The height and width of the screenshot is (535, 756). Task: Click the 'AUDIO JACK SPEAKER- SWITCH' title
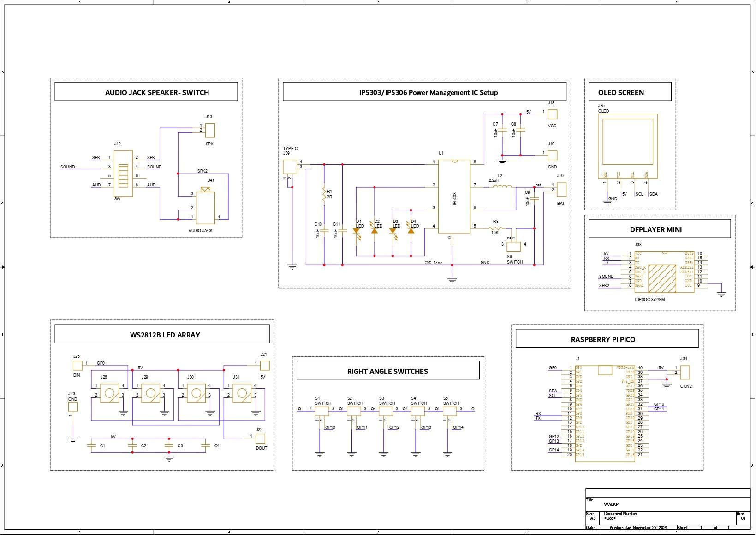pyautogui.click(x=157, y=92)
